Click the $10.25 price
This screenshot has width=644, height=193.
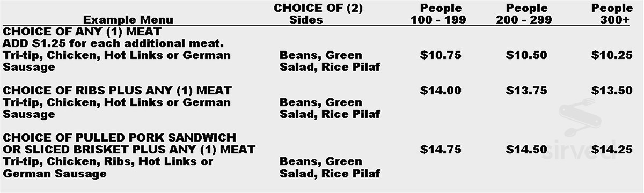[612, 55]
